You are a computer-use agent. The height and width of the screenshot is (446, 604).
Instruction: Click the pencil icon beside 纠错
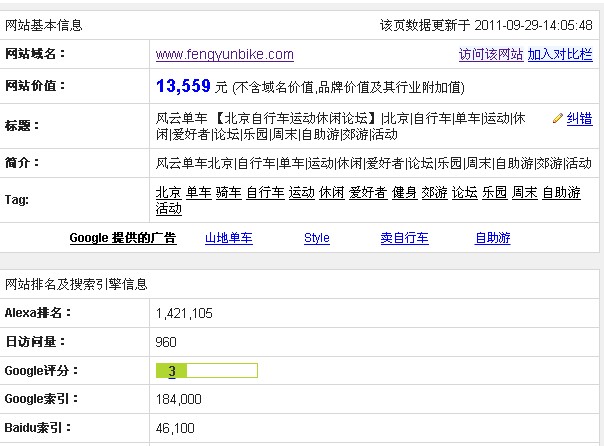(558, 118)
